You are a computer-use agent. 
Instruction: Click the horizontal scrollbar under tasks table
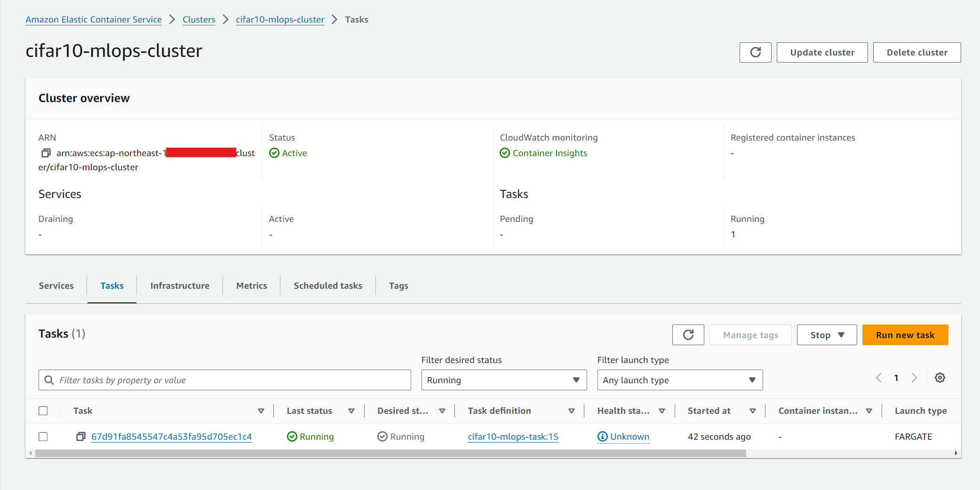tap(390, 453)
